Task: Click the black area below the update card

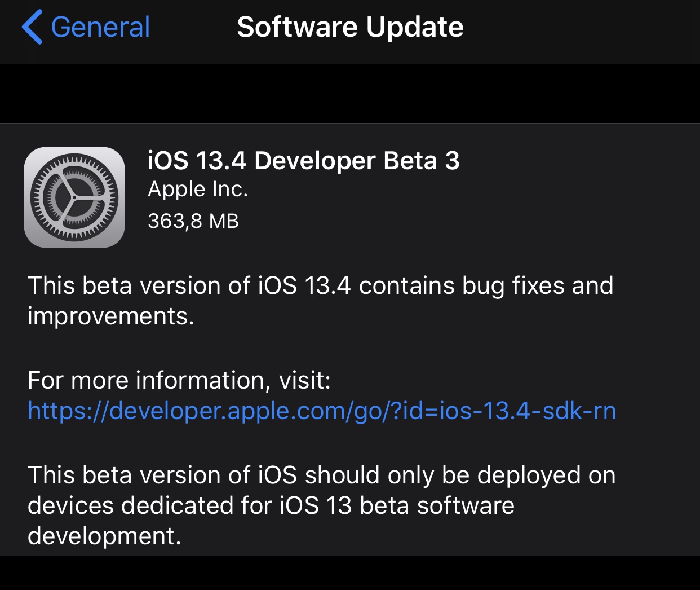Action: pyautogui.click(x=350, y=573)
